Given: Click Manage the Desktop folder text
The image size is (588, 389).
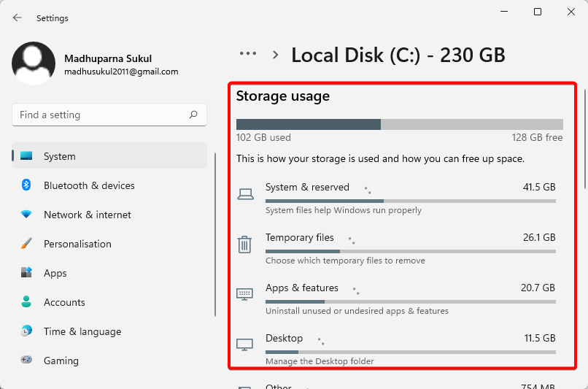Looking at the screenshot, I should [320, 361].
